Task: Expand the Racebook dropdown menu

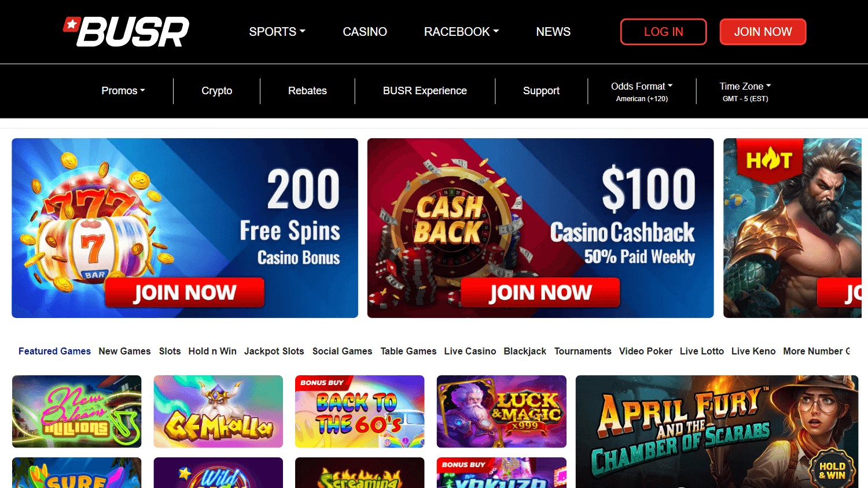Action: tap(461, 32)
